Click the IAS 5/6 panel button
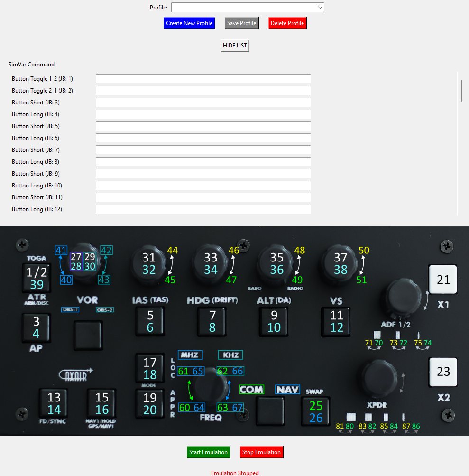Screen dimensions: 469x476 click(x=150, y=321)
